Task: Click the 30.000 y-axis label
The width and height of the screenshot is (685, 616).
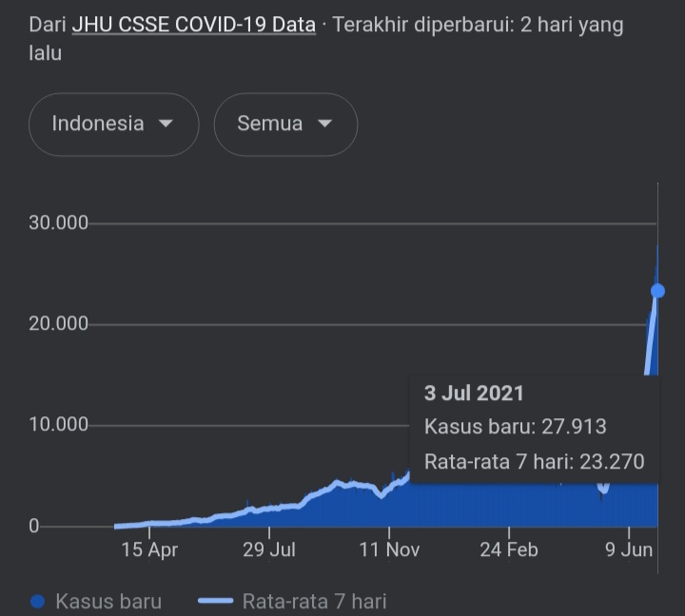Action: click(58, 223)
